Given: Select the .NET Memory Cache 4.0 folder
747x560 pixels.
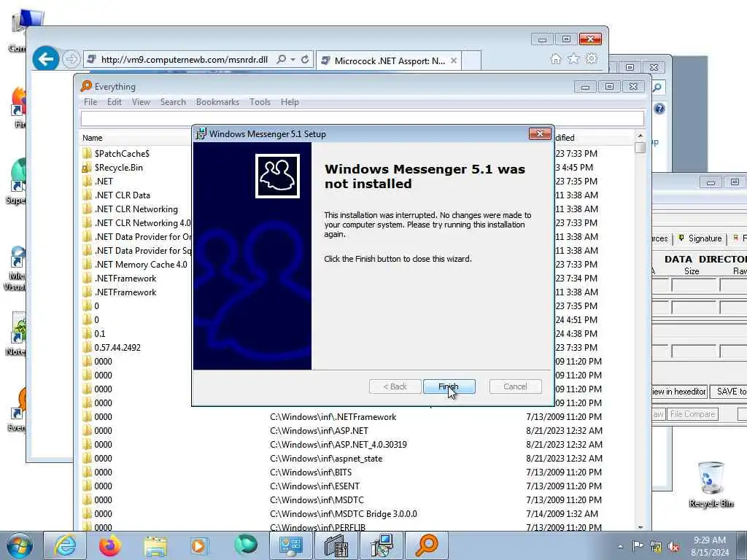Looking at the screenshot, I should [x=141, y=264].
